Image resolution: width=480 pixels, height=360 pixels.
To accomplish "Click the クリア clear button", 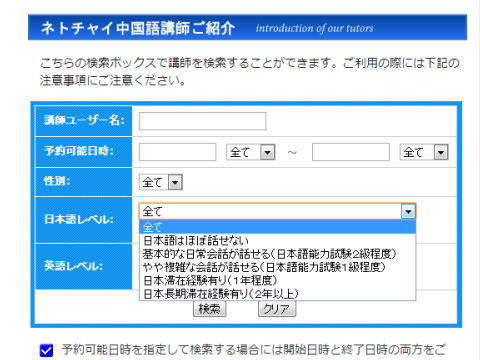I will pos(277,309).
